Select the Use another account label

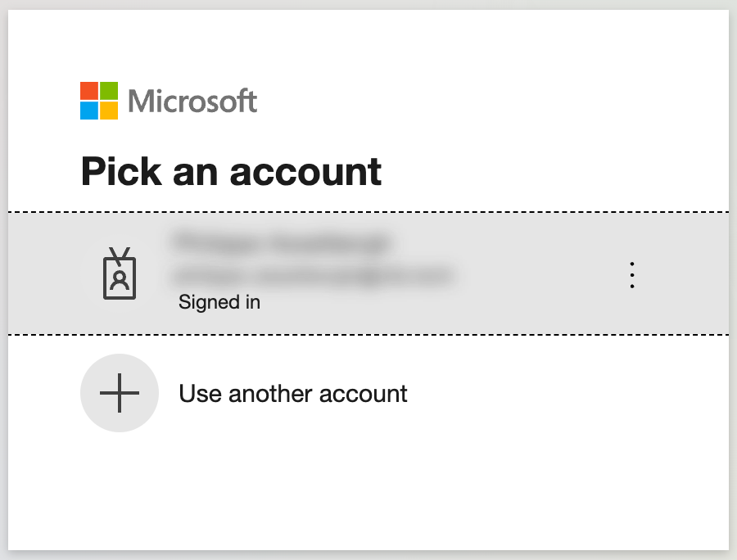point(293,394)
